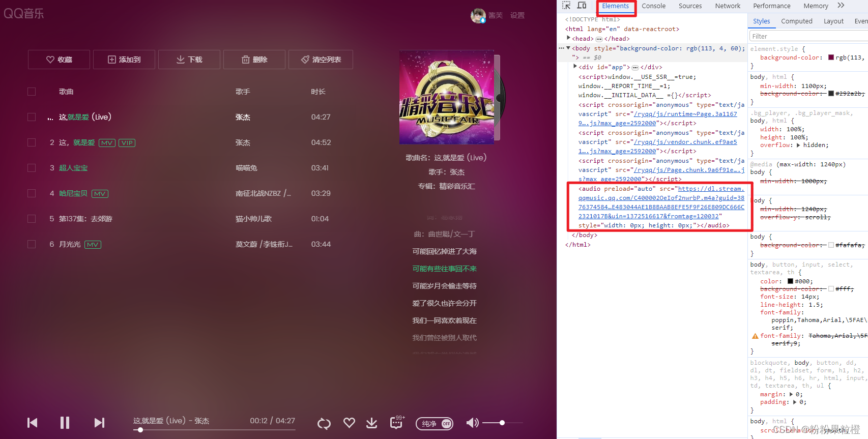This screenshot has height=439, width=868.
Task: Check the box for 这就是爱 (Live)
Action: point(32,117)
